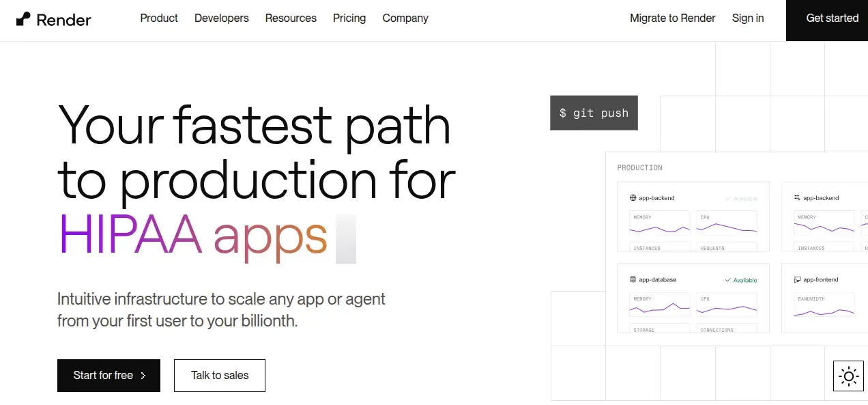Screen dimensions: 868x405
Task: Go to the Pricing page
Action: [x=349, y=18]
